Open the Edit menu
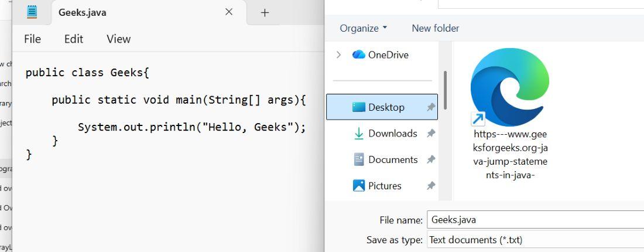The image size is (644, 252). pos(74,39)
